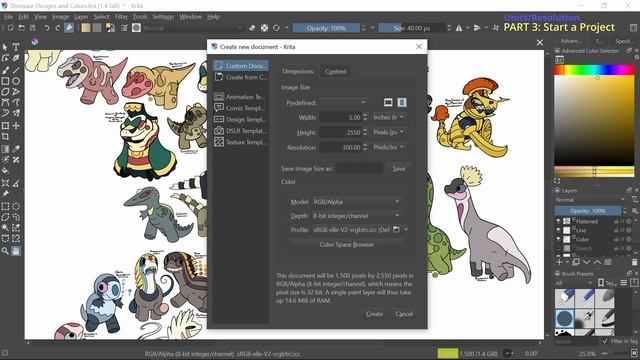Toggle horizontal mirror tool icon

[459, 28]
